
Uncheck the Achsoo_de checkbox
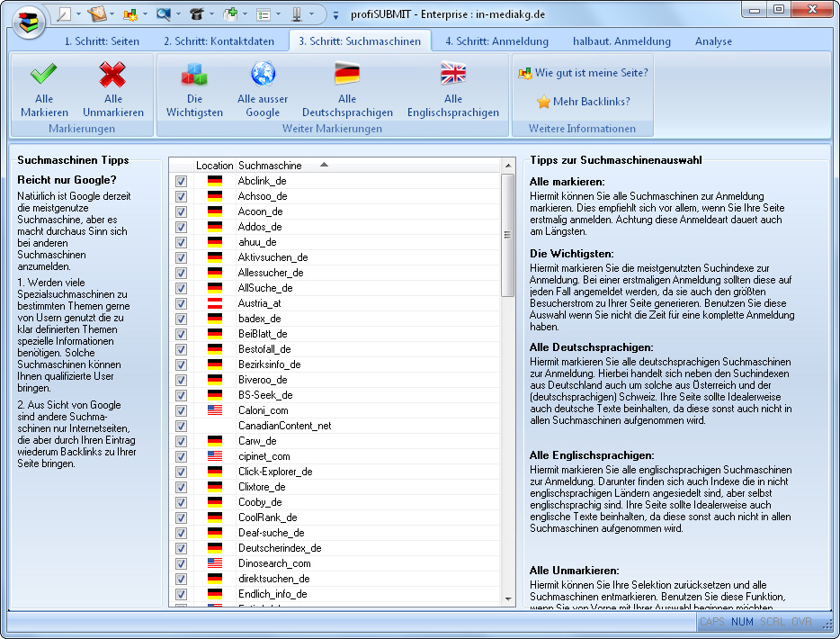coord(182,196)
